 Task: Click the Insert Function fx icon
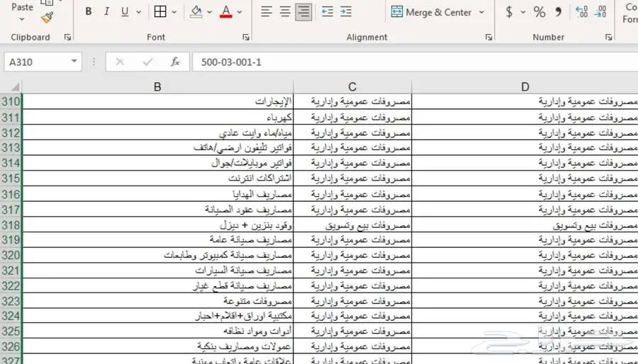click(175, 62)
